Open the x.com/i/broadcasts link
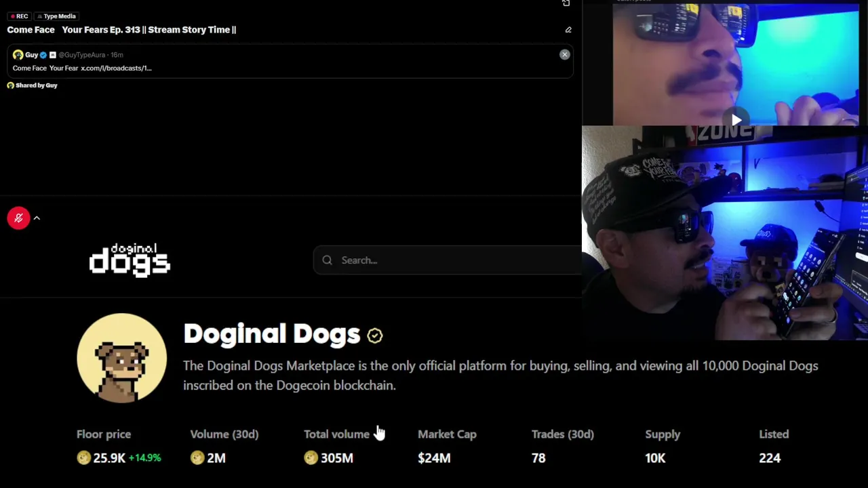Screen dimensions: 868x488 point(116,68)
